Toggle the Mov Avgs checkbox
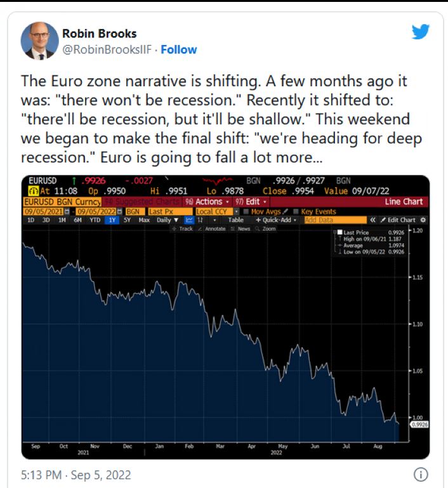Viewport: 448px width, 488px height. (x=246, y=211)
